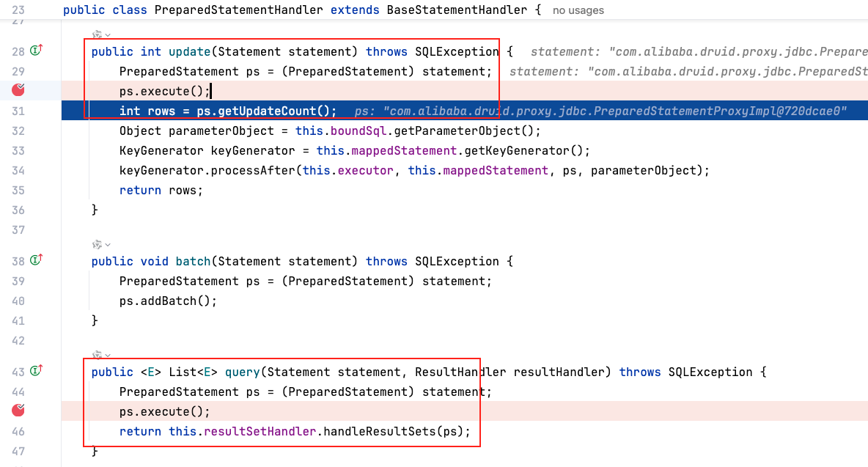The height and width of the screenshot is (467, 868).
Task: Click the this.executor argument in processAfter
Action: click(x=347, y=170)
